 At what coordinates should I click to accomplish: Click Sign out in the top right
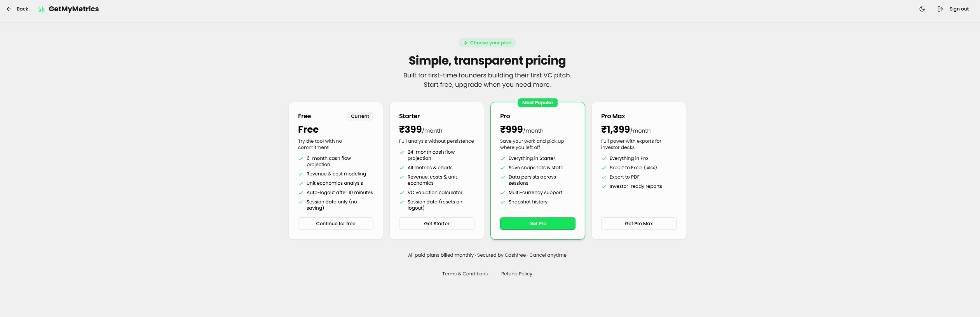coord(958,9)
